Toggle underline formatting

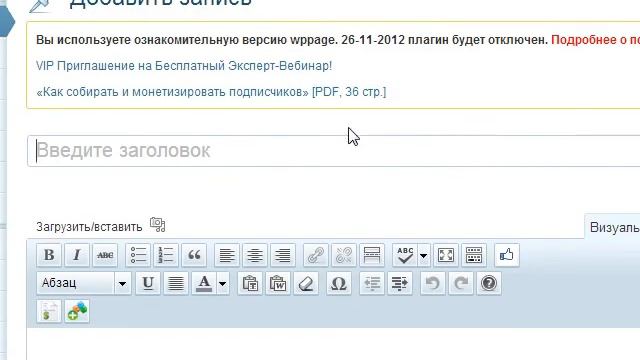148,283
